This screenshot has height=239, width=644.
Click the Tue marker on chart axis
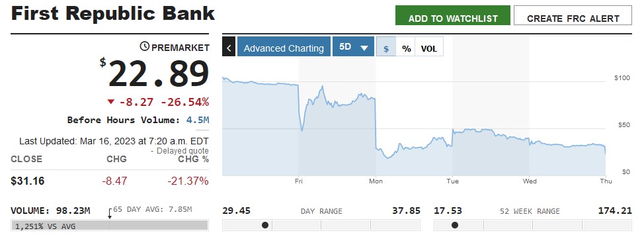pyautogui.click(x=453, y=181)
